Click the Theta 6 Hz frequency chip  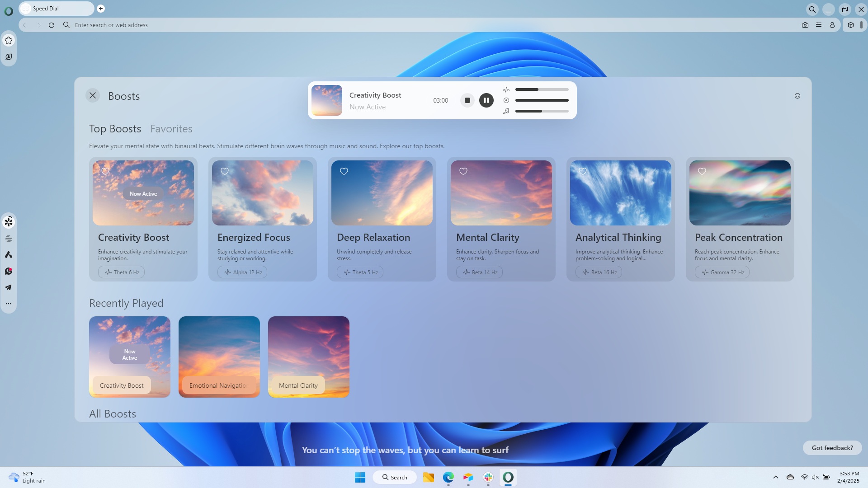122,272
